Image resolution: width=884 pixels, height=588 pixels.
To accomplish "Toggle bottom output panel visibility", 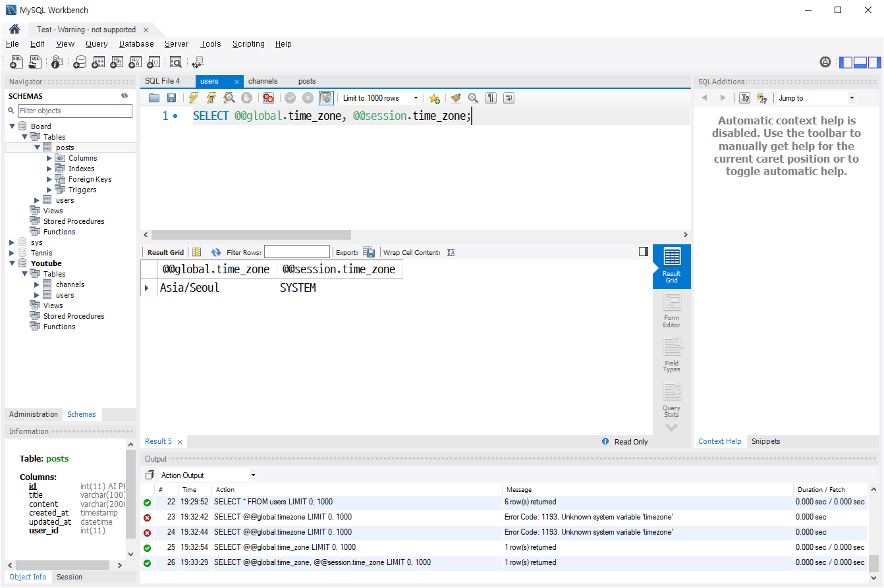I will [x=860, y=63].
